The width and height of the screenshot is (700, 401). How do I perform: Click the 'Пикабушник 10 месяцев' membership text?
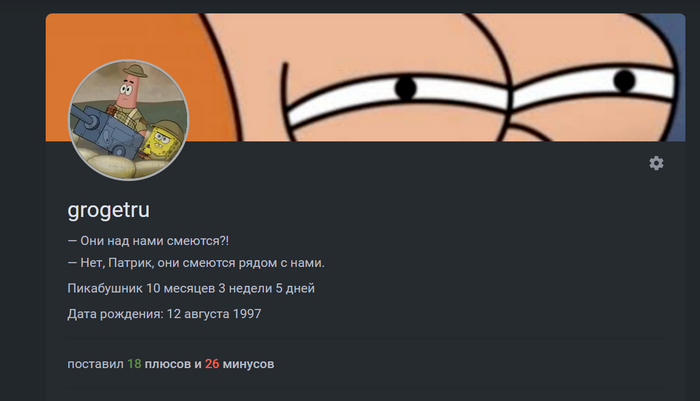tap(191, 288)
